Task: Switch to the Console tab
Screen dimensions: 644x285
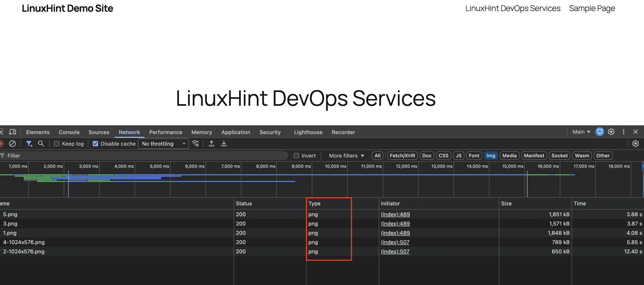Action: click(x=69, y=132)
